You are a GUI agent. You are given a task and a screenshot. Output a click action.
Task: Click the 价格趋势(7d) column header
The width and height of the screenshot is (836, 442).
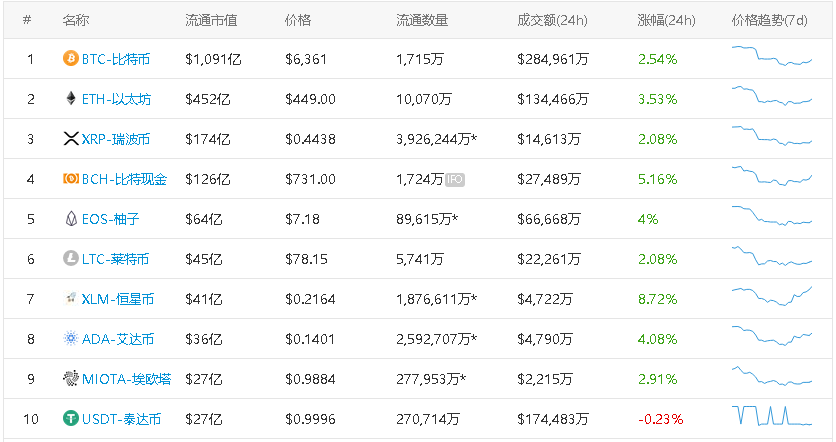[769, 20]
